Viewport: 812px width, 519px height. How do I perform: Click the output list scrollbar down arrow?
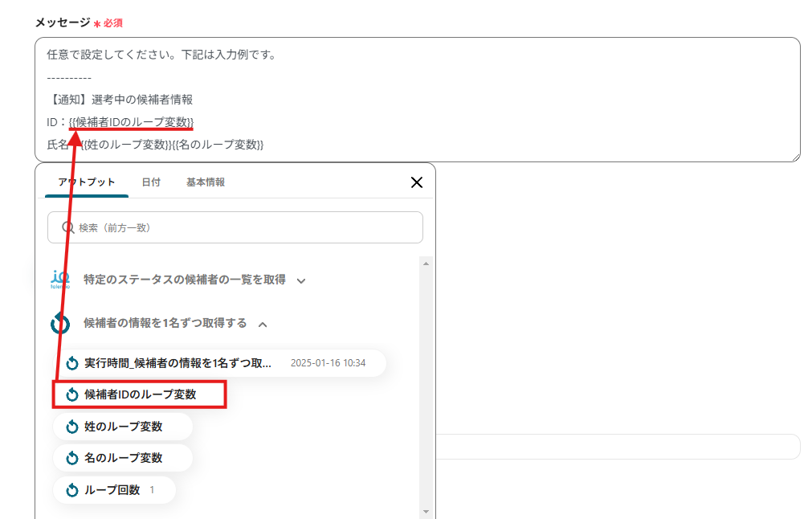click(426, 512)
